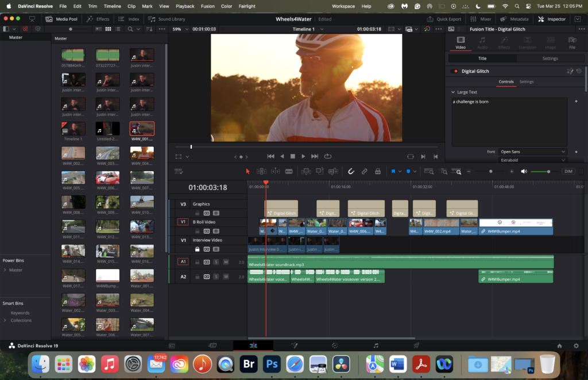Toggle the timeline Snapping magnet icon
This screenshot has width=588, height=380.
(x=351, y=171)
